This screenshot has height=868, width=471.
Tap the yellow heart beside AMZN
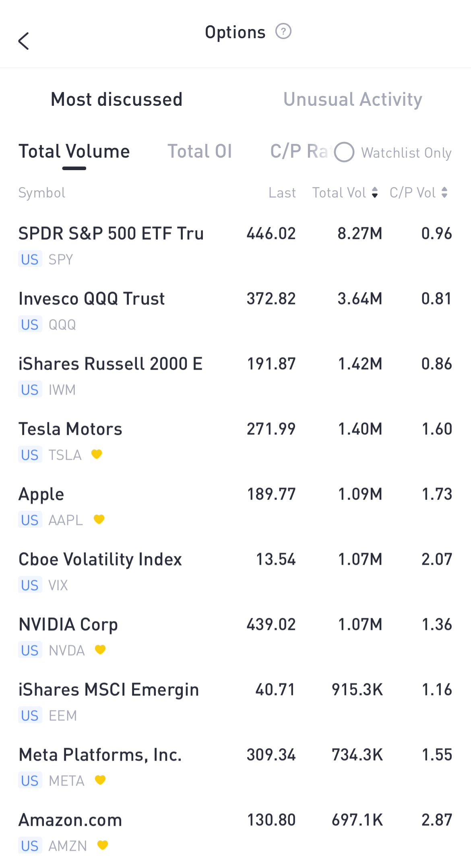coord(103,845)
